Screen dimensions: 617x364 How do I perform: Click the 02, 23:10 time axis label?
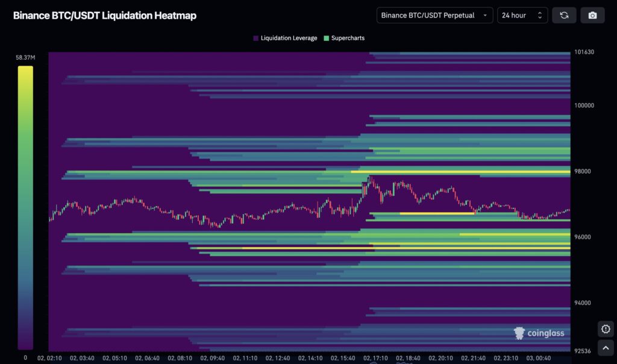click(x=506, y=358)
